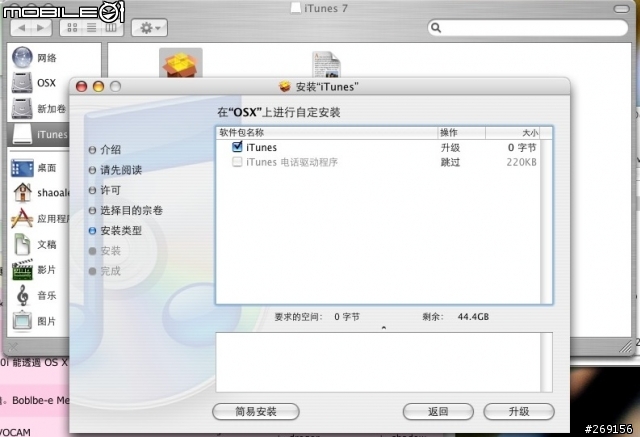Select the 新加卷 volume in sidebar
The image size is (640, 437).
point(39,109)
